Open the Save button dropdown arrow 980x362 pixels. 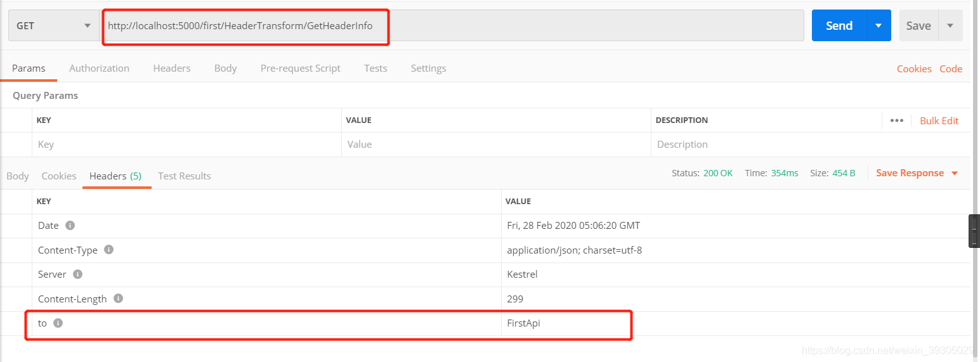950,26
